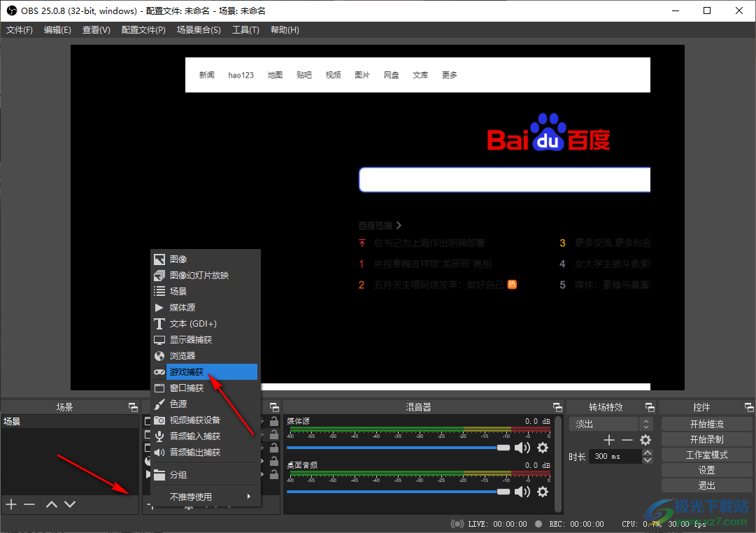Click the Baidu logo in the preview

548,133
